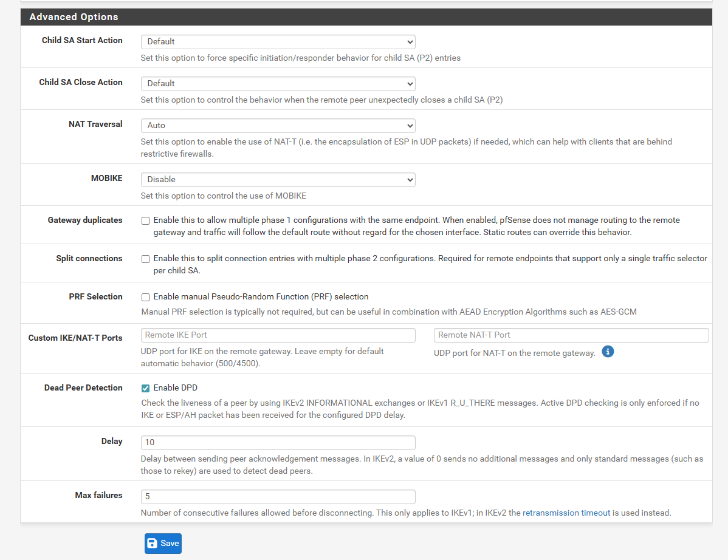This screenshot has height=560, width=728.
Task: Click into the Remote NAT-T Port field
Action: click(571, 335)
